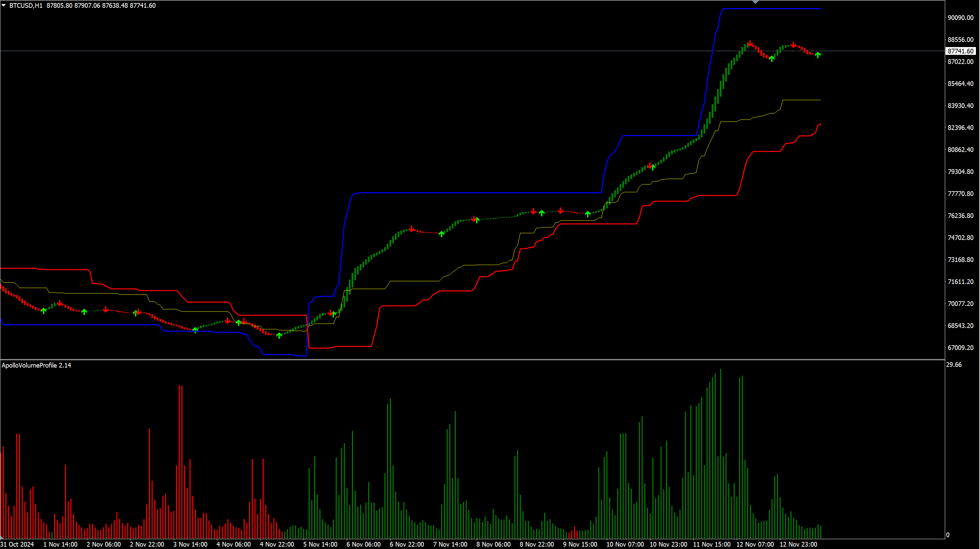Click the 83930.40 price axis label
The width and height of the screenshot is (980, 549).
[x=960, y=106]
